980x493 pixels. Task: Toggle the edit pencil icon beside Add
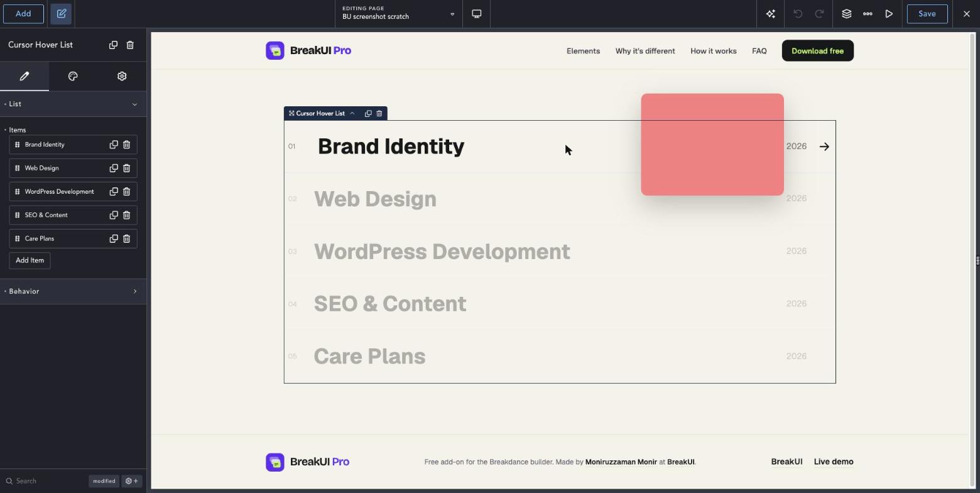(62, 14)
